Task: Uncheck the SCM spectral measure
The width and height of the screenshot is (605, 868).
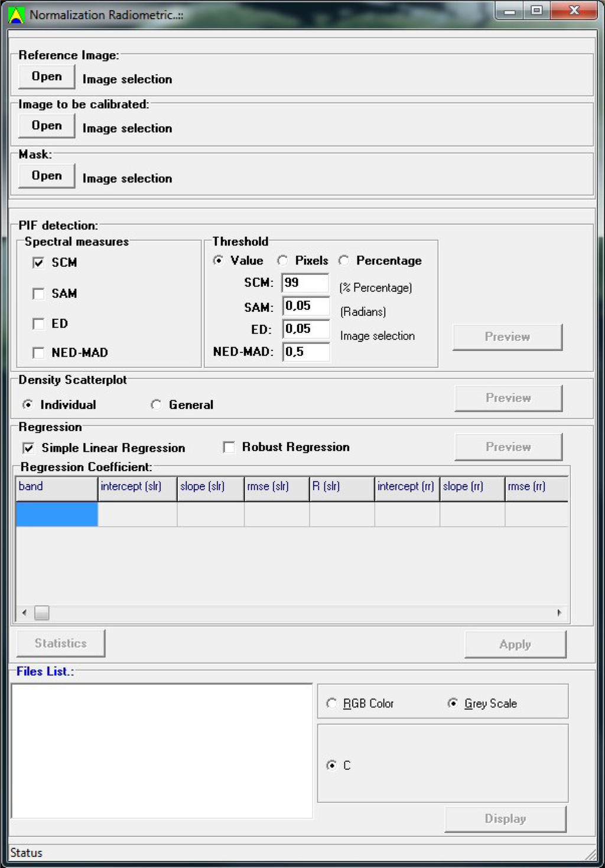Action: coord(39,263)
